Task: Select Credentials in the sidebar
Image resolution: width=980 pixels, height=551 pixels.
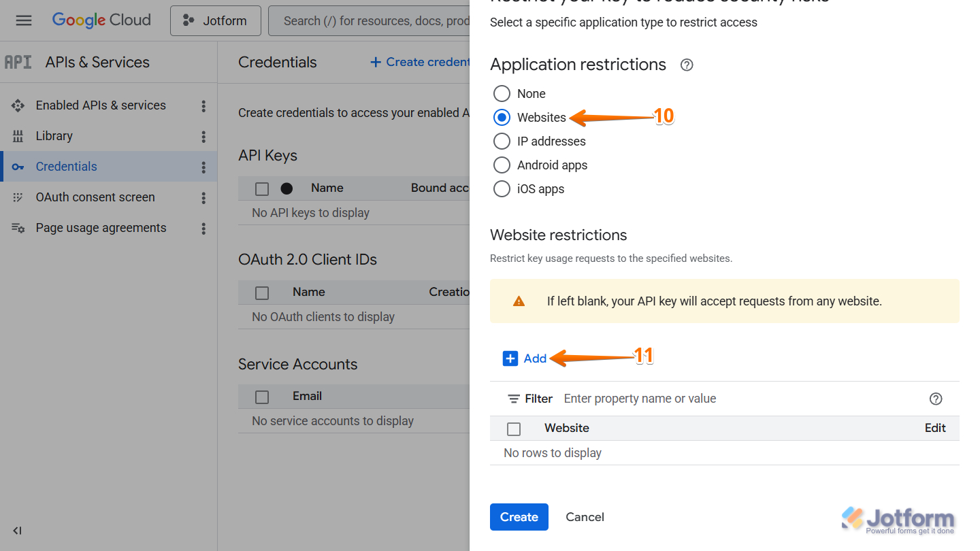Action: coord(65,166)
